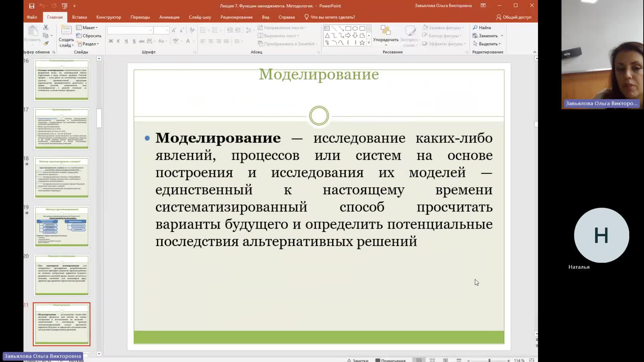Viewport: 644px width, 362px height.
Task: Select the Format Painter brush icon
Action: tap(46, 43)
